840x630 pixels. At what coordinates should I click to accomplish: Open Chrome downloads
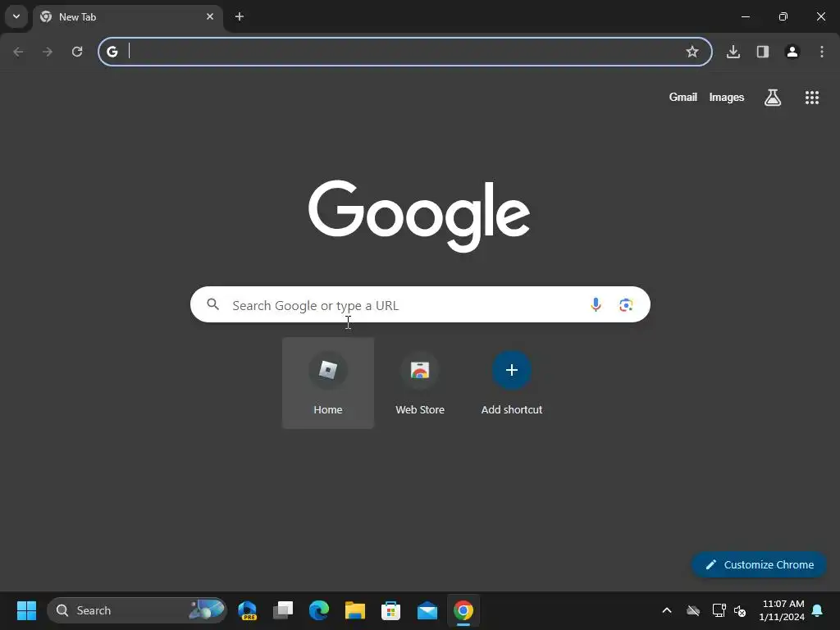tap(733, 52)
